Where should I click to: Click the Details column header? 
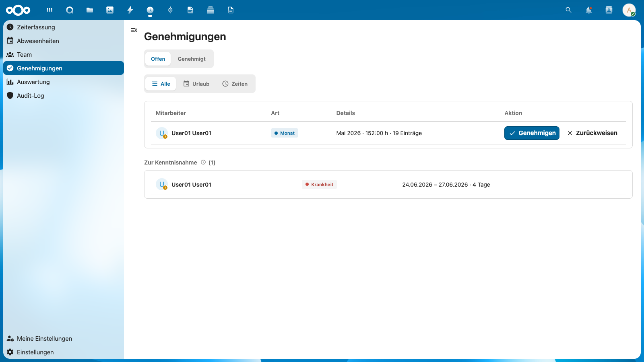point(346,113)
